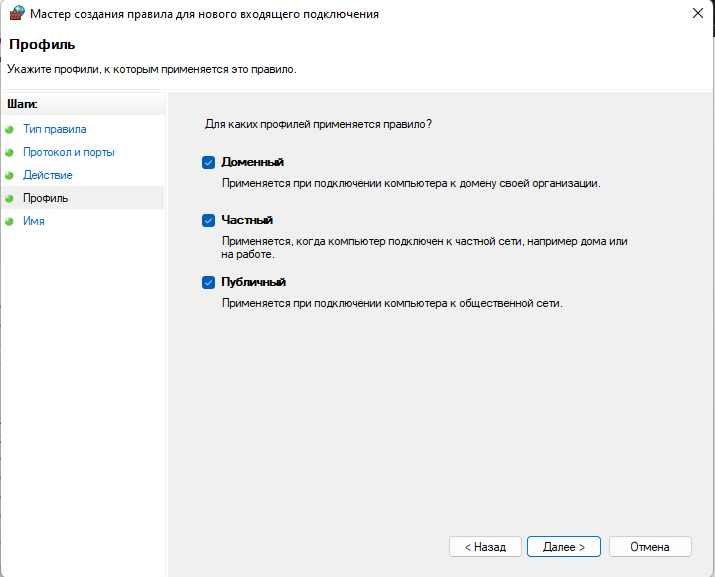Click the question 'Для каких профилей применяется правило?'

pos(318,124)
